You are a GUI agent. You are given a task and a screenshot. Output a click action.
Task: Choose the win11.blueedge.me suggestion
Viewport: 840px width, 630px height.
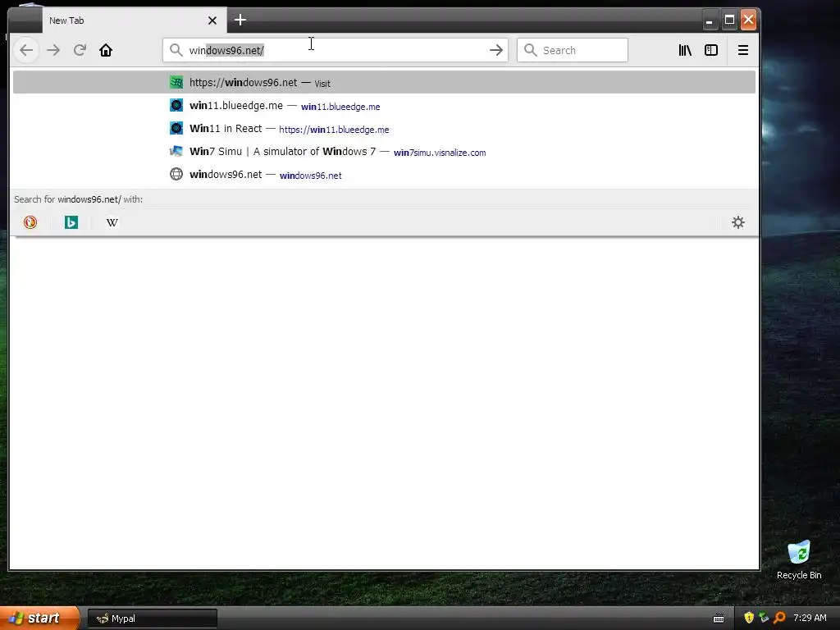(x=384, y=106)
